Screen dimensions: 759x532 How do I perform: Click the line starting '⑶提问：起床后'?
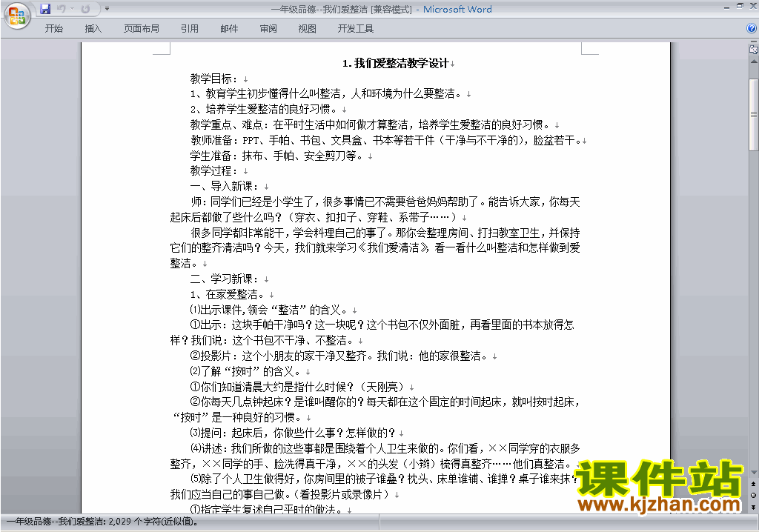292,433
